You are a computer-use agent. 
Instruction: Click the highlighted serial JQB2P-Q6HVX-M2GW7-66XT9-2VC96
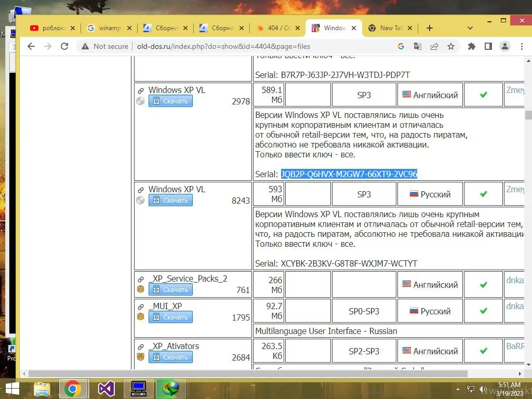[x=349, y=174]
